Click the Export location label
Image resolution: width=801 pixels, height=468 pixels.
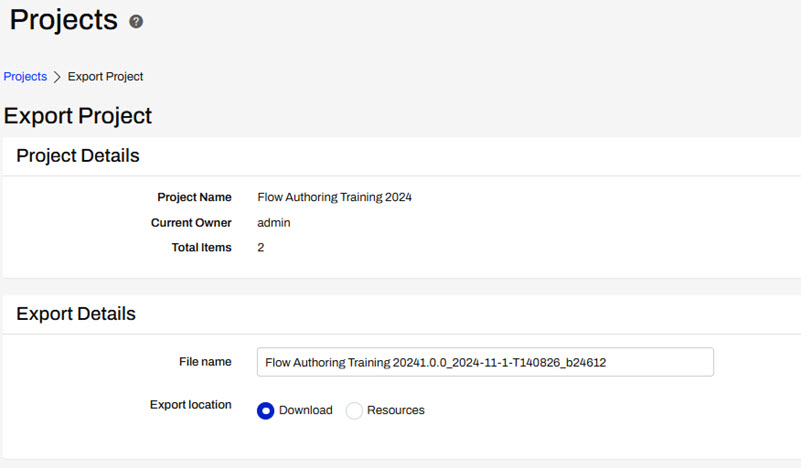point(190,405)
